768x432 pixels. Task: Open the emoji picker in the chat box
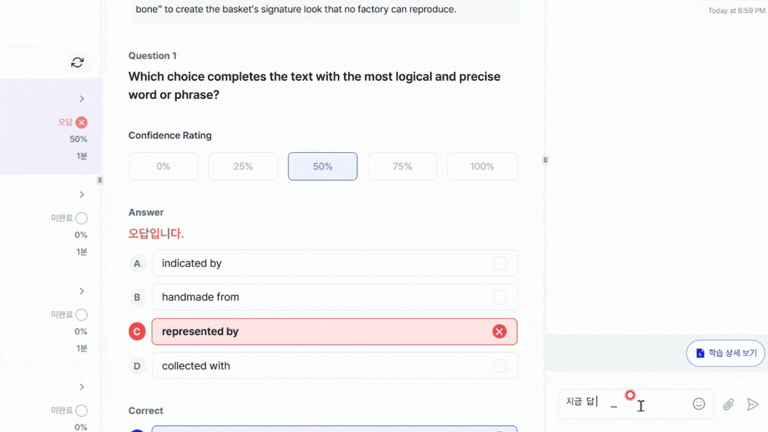(699, 404)
